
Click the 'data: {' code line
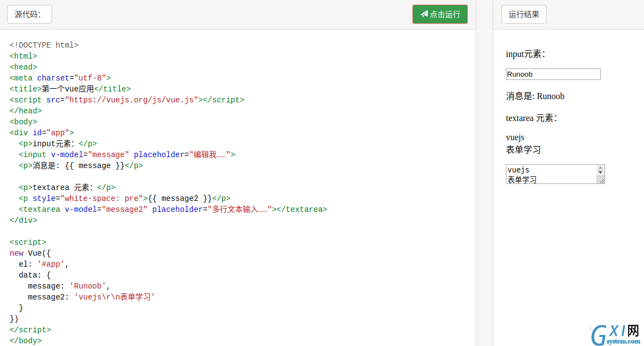click(x=35, y=275)
